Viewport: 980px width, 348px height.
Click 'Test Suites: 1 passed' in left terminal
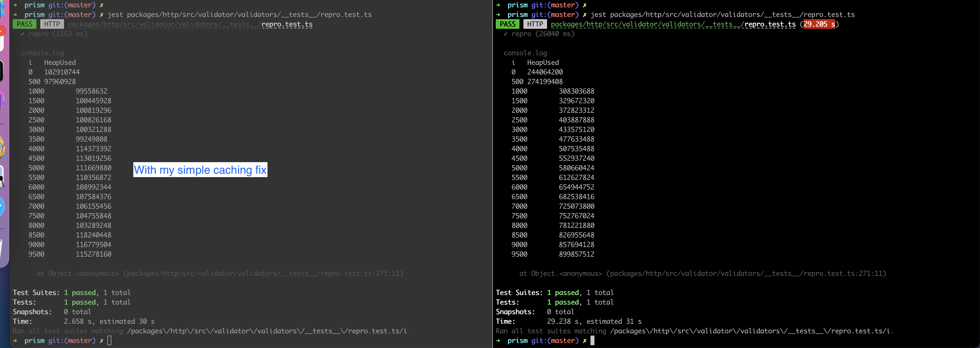tap(54, 293)
